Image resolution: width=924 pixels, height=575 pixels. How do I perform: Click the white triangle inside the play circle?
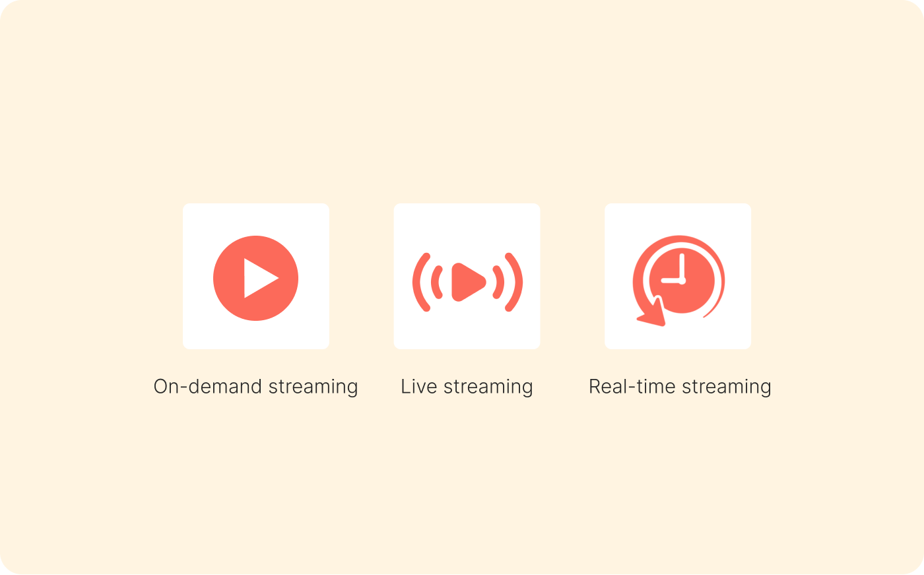259,278
